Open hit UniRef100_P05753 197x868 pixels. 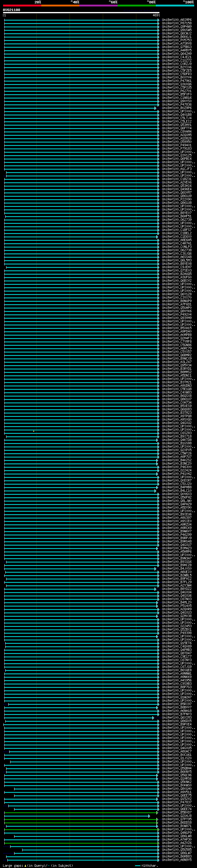pos(177,40)
